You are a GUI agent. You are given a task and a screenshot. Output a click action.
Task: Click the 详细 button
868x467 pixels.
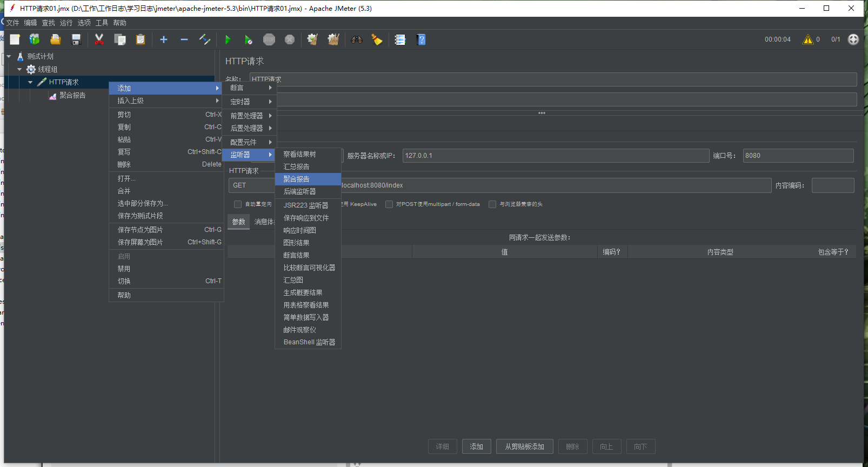(x=443, y=446)
